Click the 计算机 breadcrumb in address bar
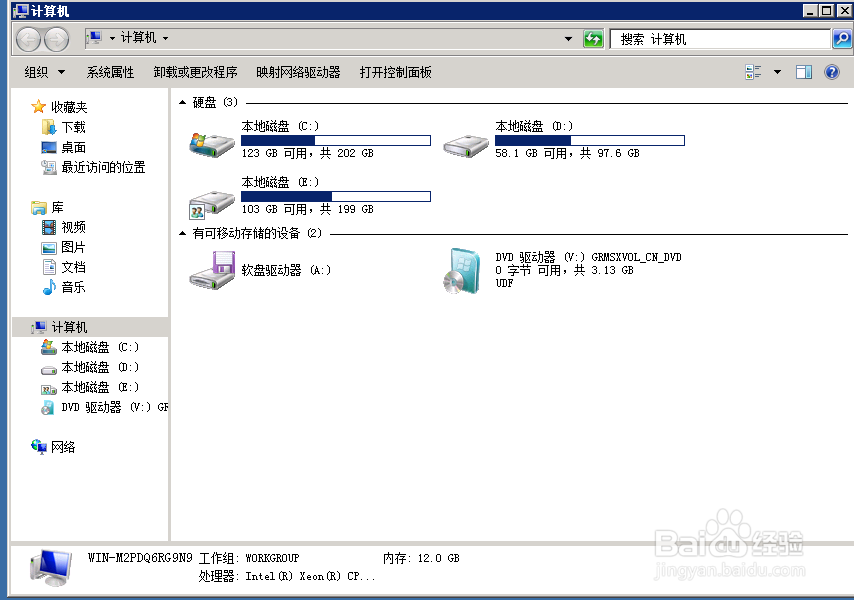Viewport: 854px width, 600px height. coord(138,38)
